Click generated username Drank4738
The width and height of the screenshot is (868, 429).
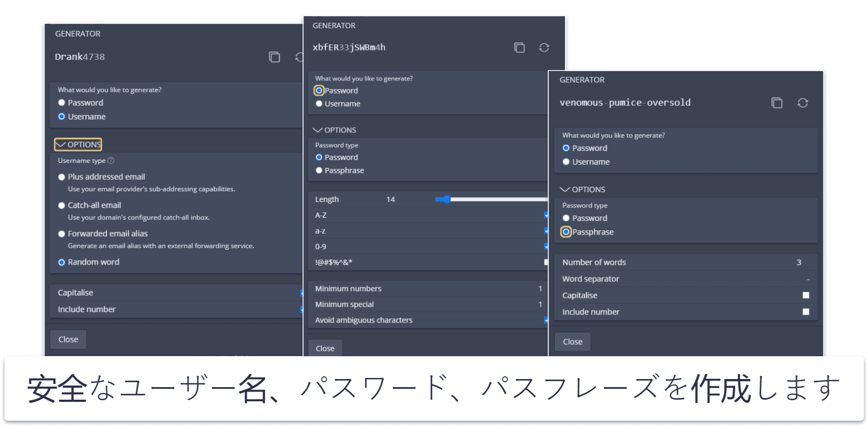click(x=80, y=57)
